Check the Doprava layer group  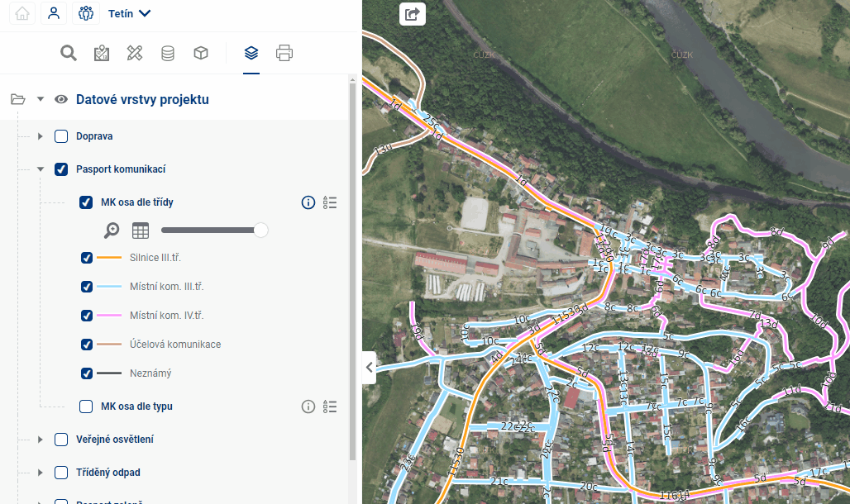pyautogui.click(x=61, y=136)
